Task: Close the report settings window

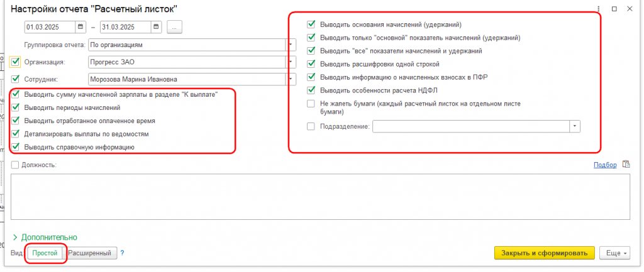Action: point(630,9)
